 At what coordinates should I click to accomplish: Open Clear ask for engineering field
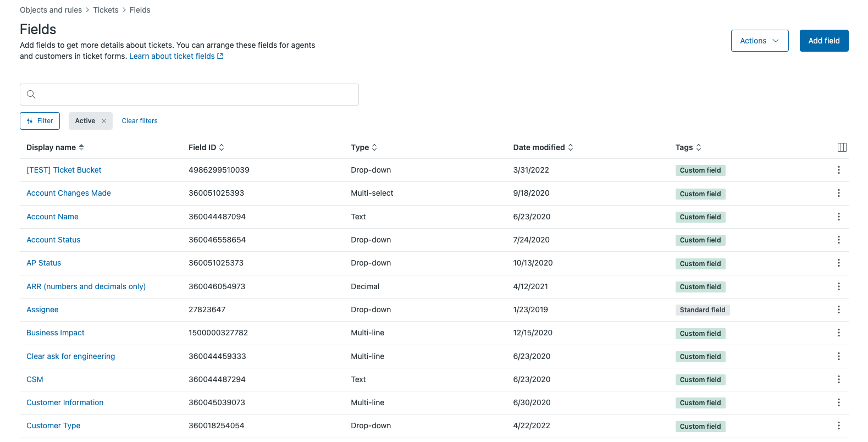click(x=71, y=356)
